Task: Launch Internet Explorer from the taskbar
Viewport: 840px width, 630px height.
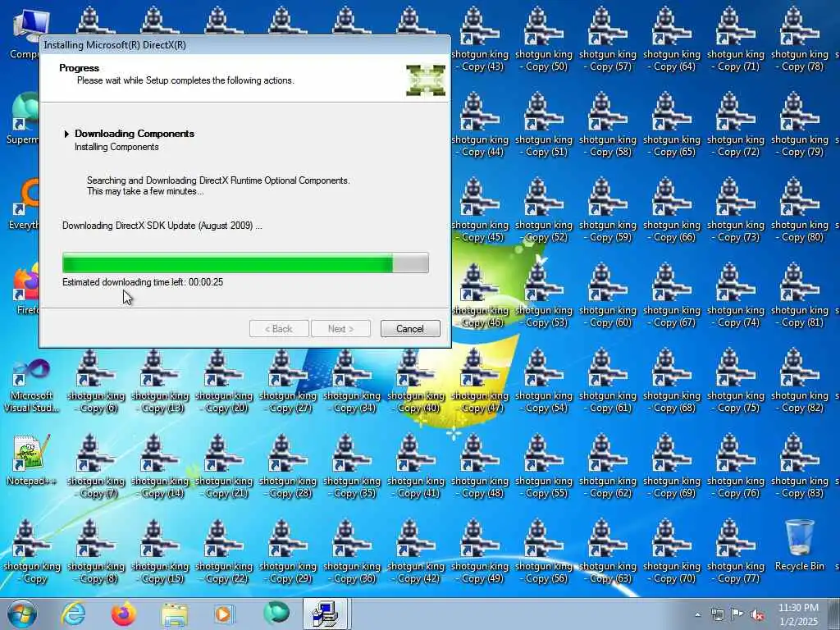Action: (73, 614)
